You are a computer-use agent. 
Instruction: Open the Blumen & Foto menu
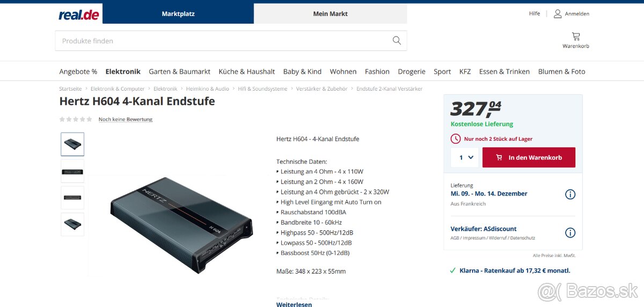(x=561, y=71)
